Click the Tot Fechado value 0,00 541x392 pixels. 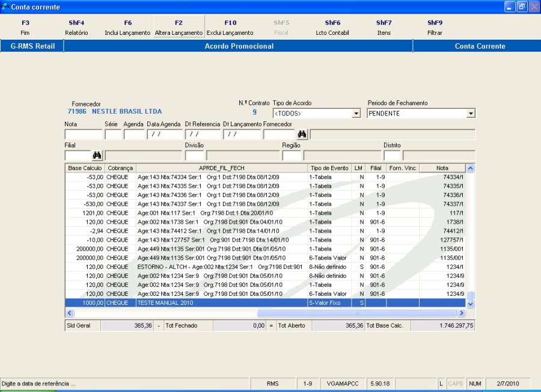pos(239,325)
